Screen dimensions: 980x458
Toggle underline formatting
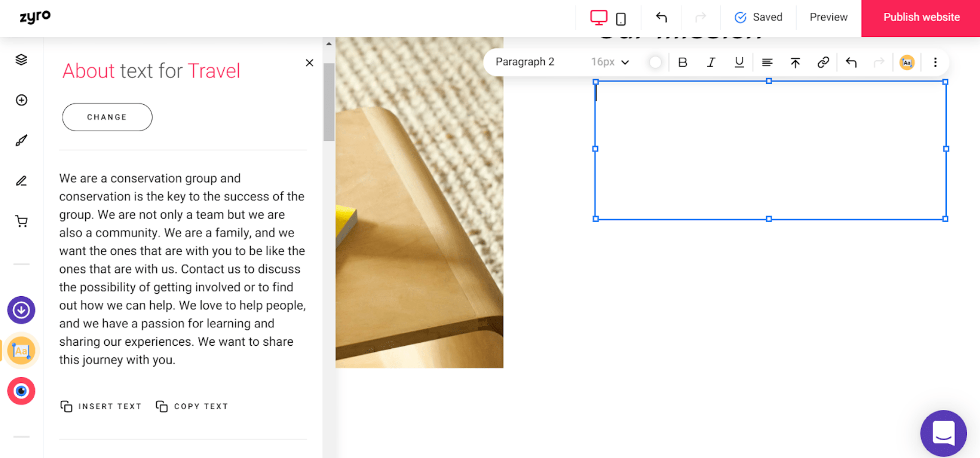(x=739, y=62)
